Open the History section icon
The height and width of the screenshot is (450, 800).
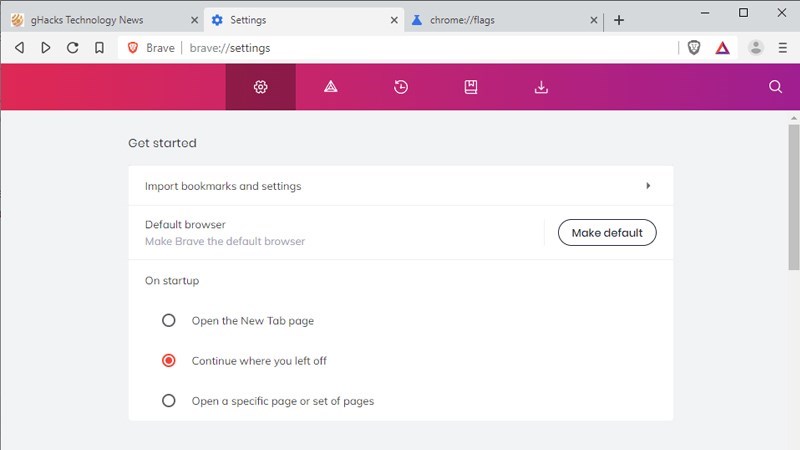(x=401, y=87)
